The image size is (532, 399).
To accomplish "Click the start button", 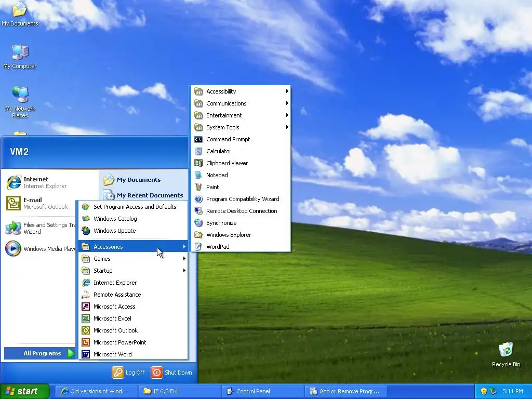I will click(25, 391).
